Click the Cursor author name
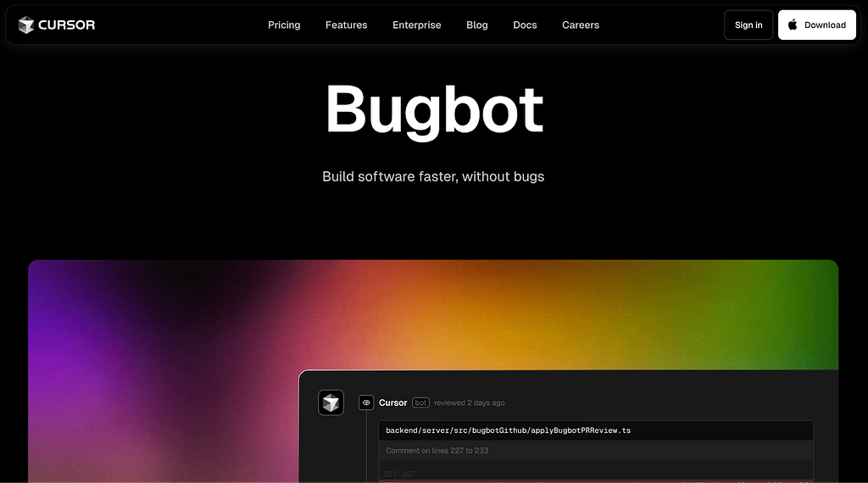Viewport: 868px width, 483px height. [393, 402]
